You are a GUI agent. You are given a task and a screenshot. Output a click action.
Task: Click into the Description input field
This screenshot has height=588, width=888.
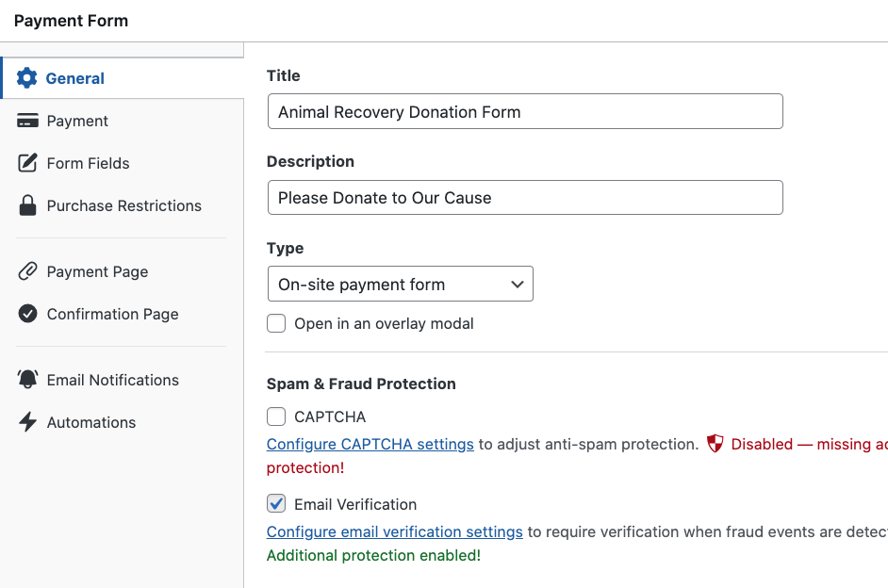524,198
